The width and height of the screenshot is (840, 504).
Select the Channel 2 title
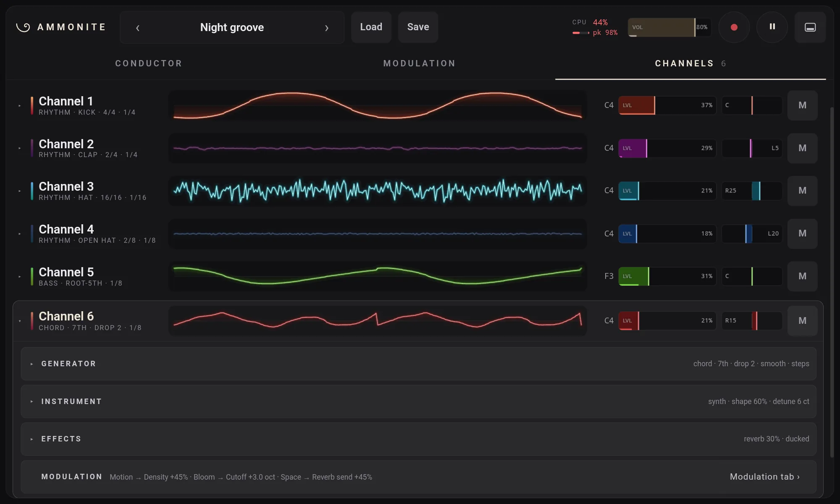[66, 144]
